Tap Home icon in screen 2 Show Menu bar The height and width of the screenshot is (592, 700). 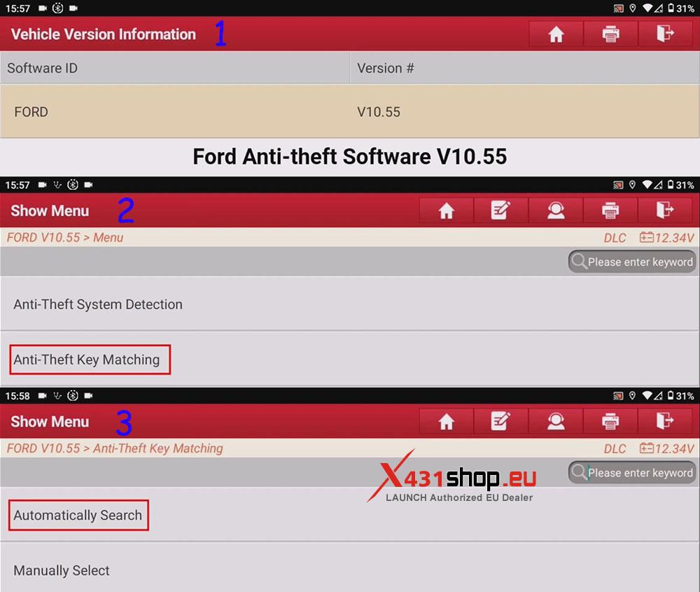446,210
